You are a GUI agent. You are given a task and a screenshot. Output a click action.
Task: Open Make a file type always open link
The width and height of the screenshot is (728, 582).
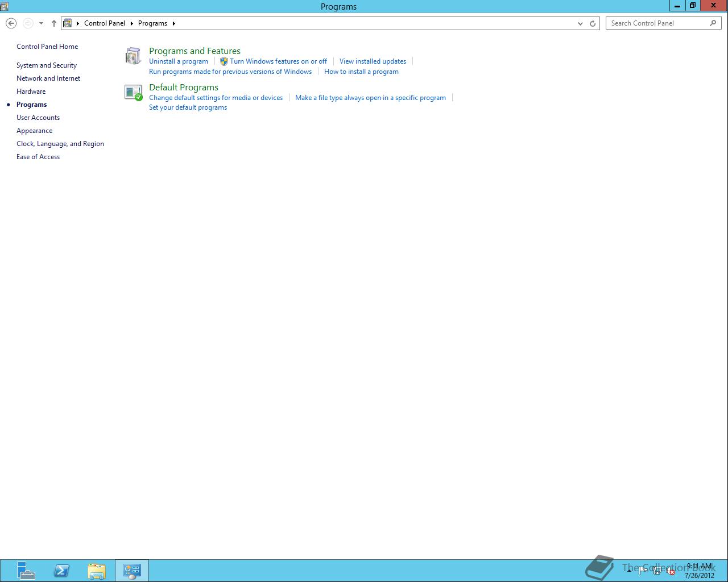pyautogui.click(x=370, y=98)
